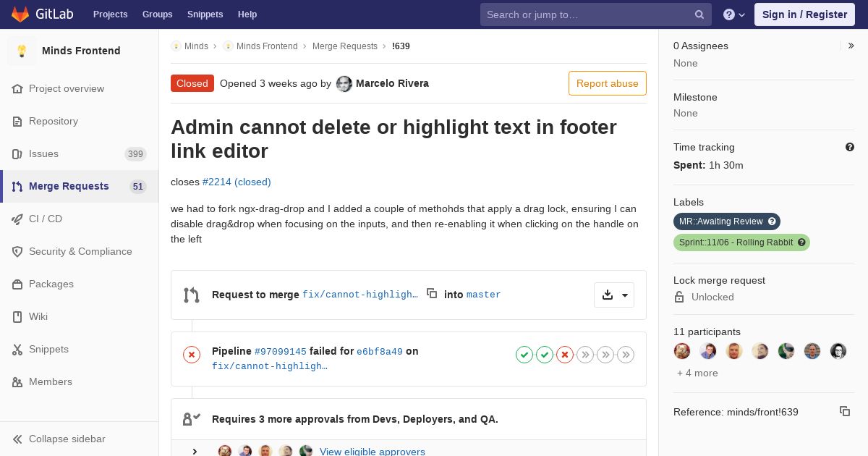The width and height of the screenshot is (868, 456).
Task: Click the Sign in / Register button
Action: pos(804,14)
